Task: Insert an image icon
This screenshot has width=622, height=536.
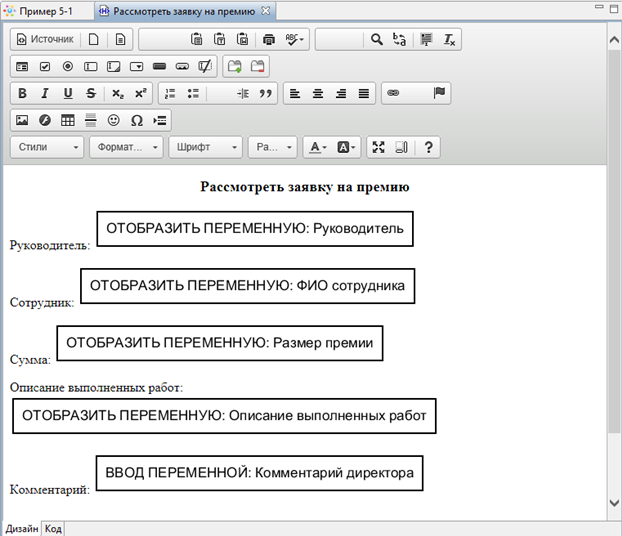Action: tap(22, 120)
